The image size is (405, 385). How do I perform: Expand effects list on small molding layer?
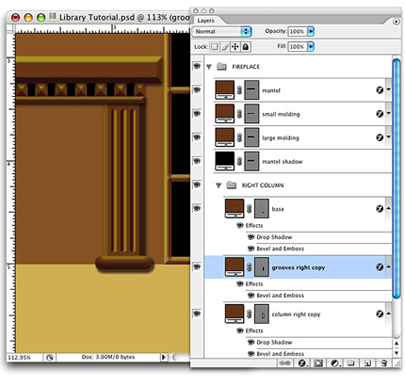tap(388, 113)
